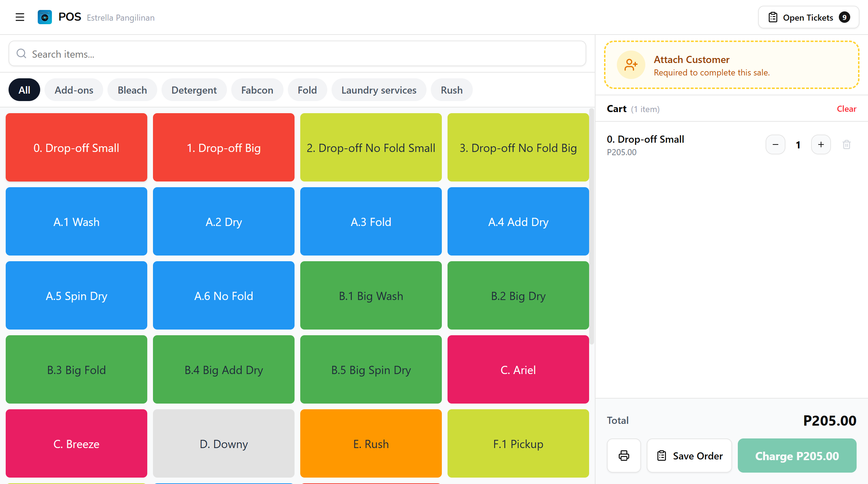The width and height of the screenshot is (868, 484).
Task: Add 2. Drop-off No Fold Small
Action: (x=371, y=147)
